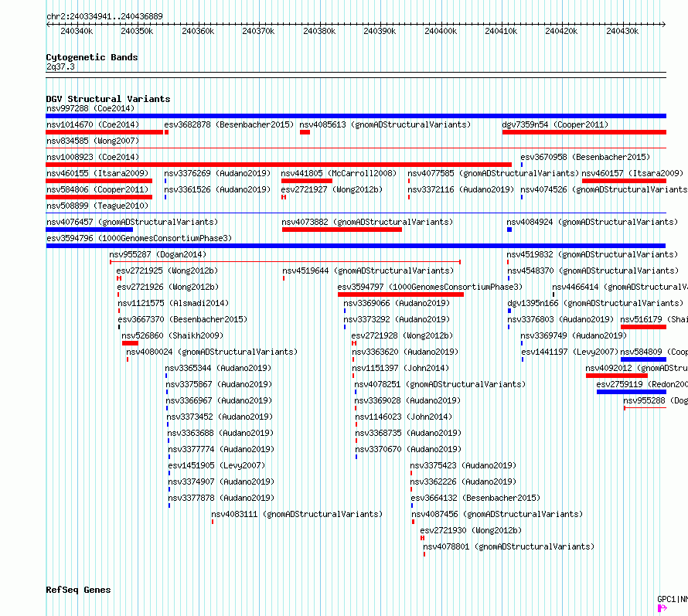Open nsv3365344 (Audano2019) variant
Screen dimensions: 688x616
[x=218, y=368]
